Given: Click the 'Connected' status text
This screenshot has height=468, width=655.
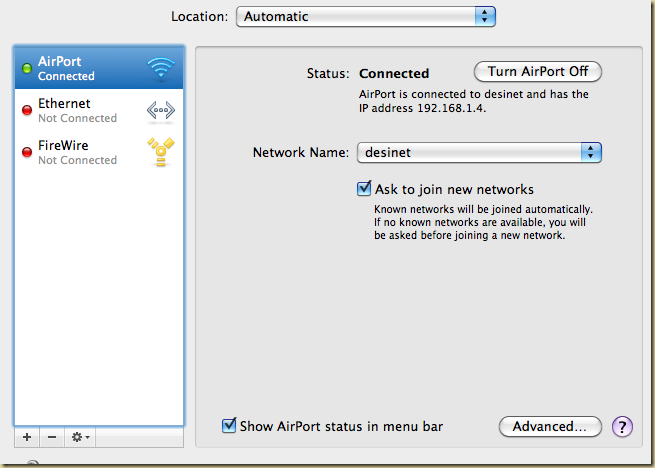Looking at the screenshot, I should pos(394,74).
